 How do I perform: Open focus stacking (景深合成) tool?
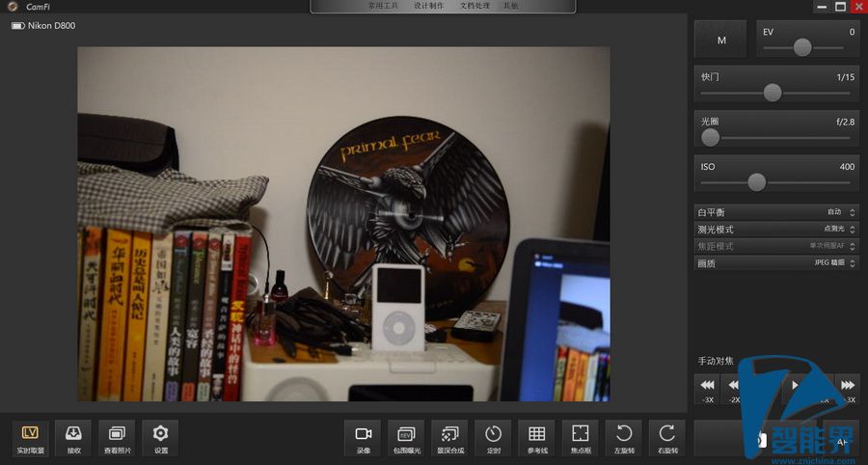[x=449, y=438]
